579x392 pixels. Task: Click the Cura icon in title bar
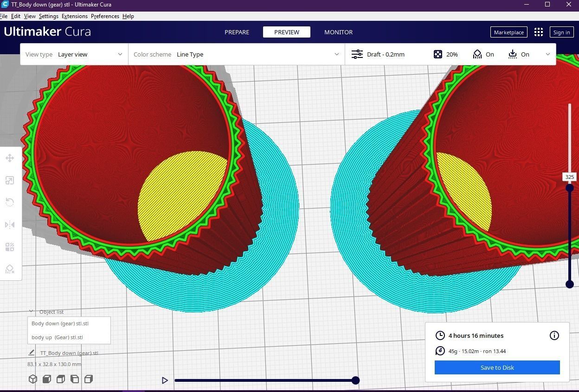pos(5,4)
